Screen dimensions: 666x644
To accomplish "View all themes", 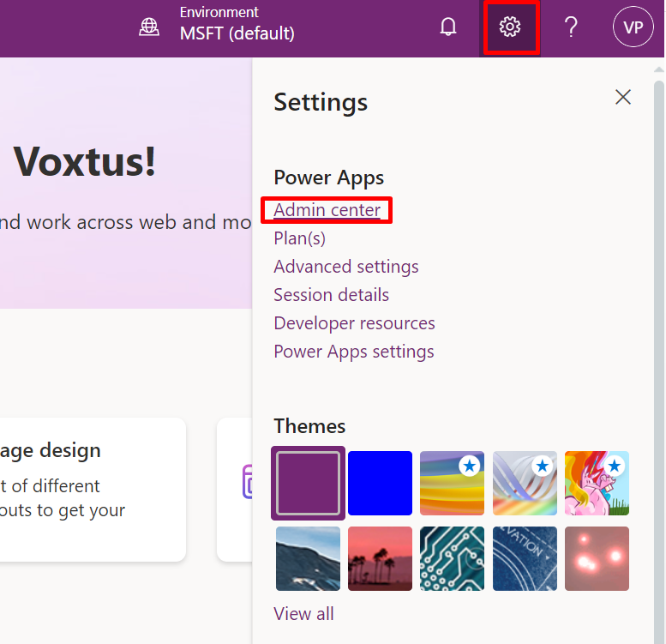I will [x=303, y=614].
